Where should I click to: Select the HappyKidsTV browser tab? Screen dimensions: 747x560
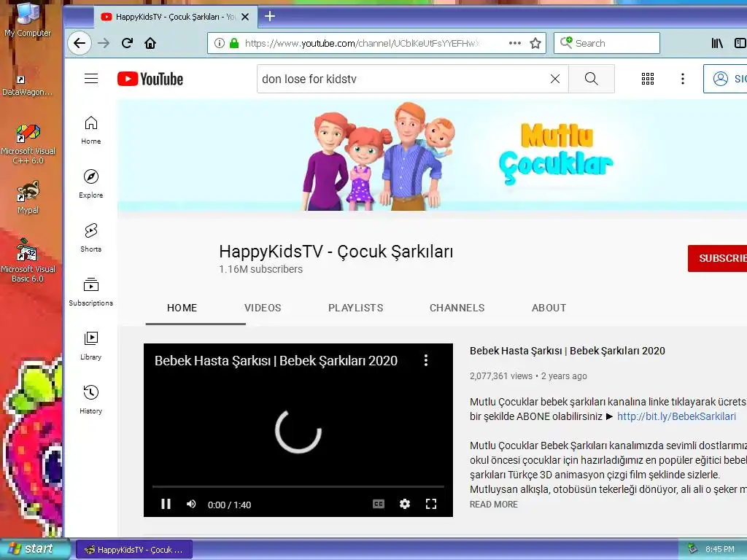point(175,17)
